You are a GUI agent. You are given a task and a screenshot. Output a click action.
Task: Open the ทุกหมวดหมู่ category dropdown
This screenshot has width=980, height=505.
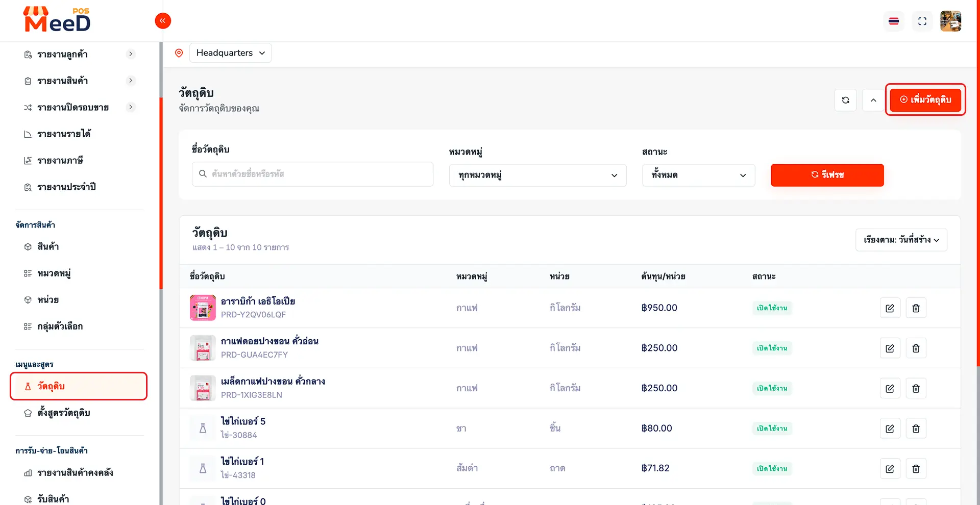tap(537, 175)
